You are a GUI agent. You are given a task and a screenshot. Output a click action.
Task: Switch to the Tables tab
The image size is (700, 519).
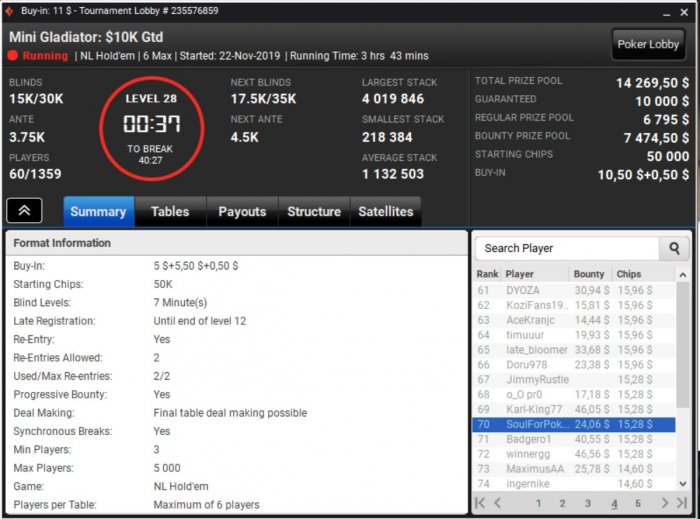170,212
